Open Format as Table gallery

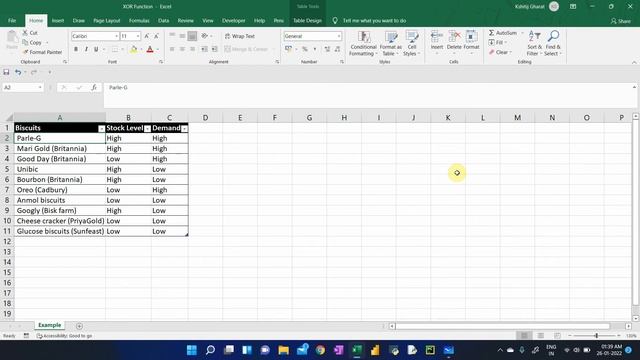pos(391,43)
